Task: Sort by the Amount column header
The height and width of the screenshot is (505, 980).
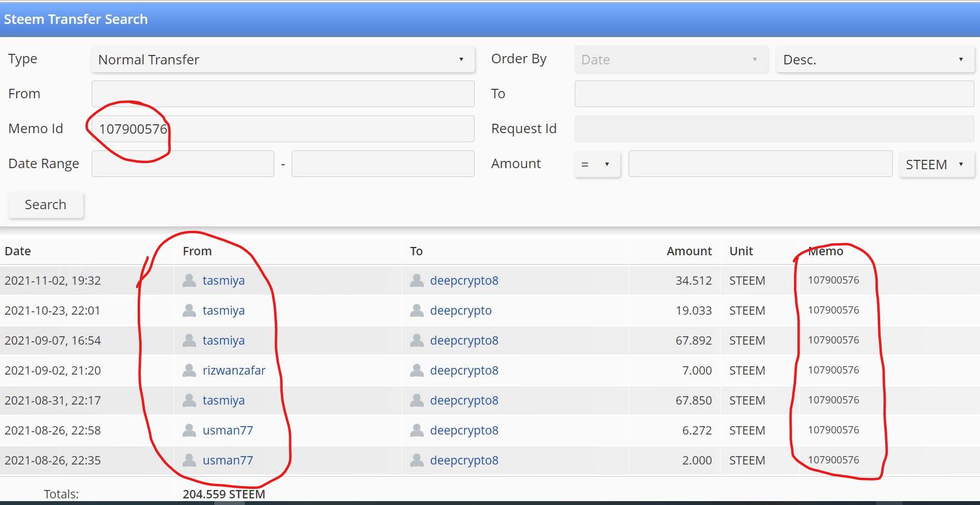Action: [689, 251]
